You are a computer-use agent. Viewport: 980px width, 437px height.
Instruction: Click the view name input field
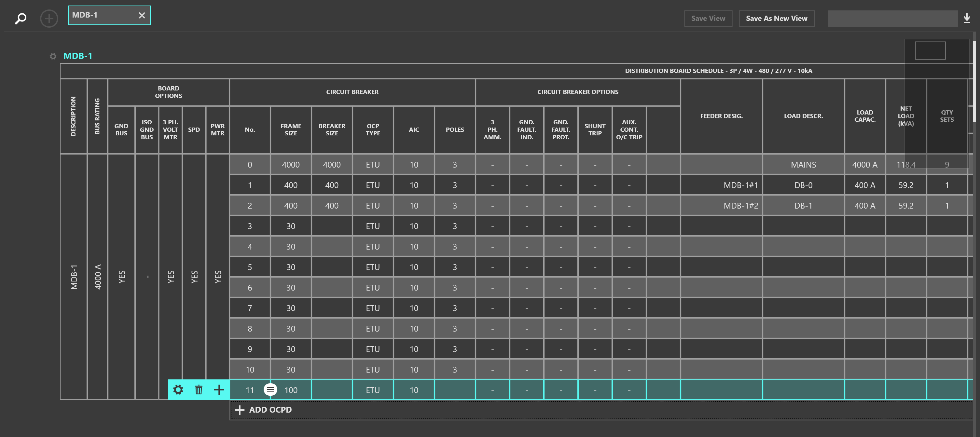tap(892, 18)
